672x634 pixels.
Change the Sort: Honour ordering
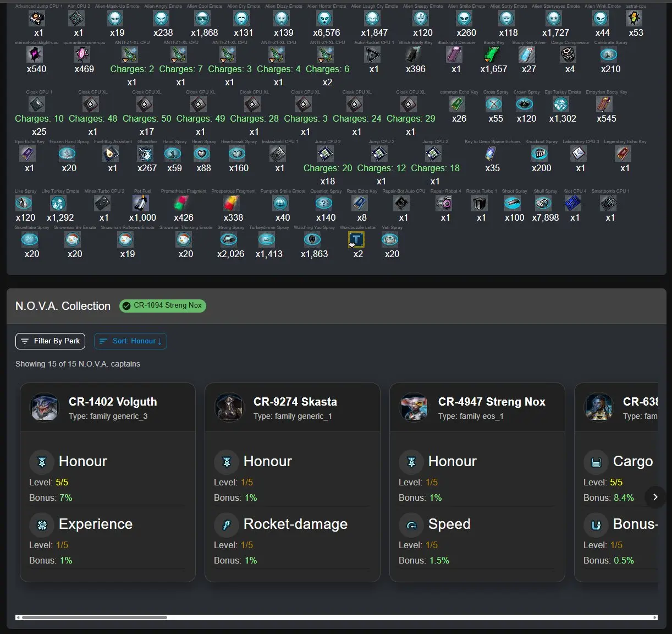click(x=130, y=341)
